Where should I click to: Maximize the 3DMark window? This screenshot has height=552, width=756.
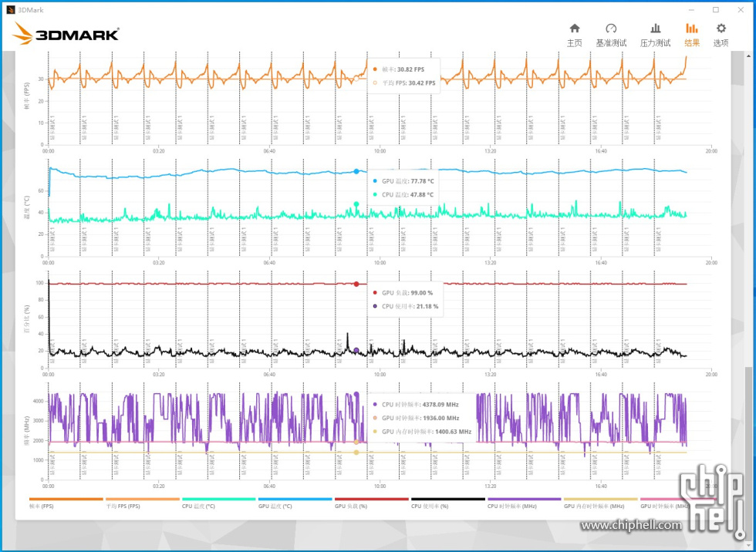(x=715, y=9)
